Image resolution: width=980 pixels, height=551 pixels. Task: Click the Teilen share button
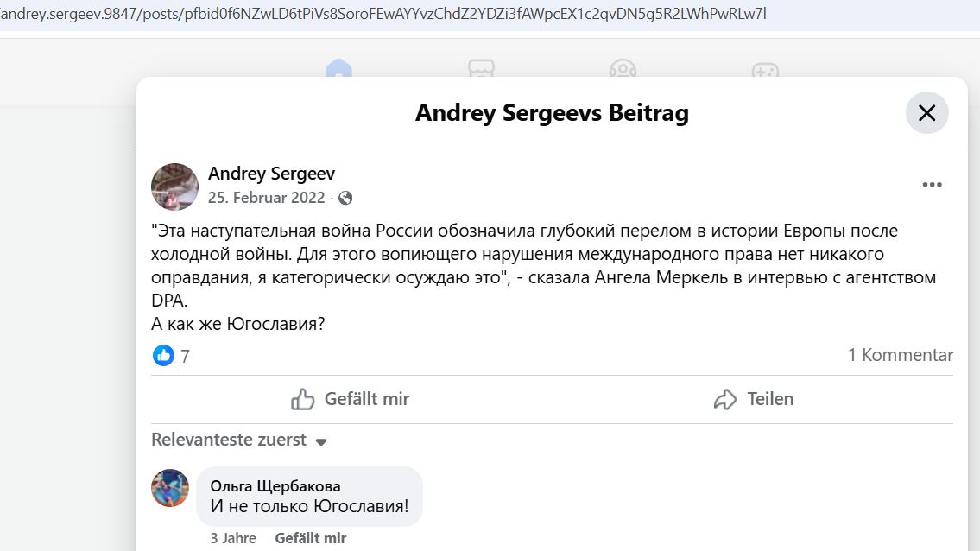click(x=753, y=399)
